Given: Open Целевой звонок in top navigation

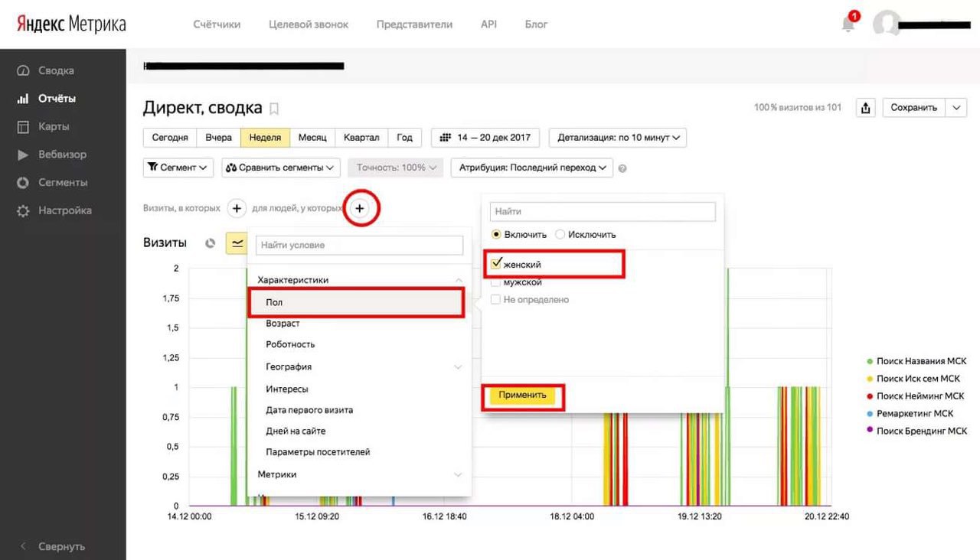Looking at the screenshot, I should tap(309, 24).
